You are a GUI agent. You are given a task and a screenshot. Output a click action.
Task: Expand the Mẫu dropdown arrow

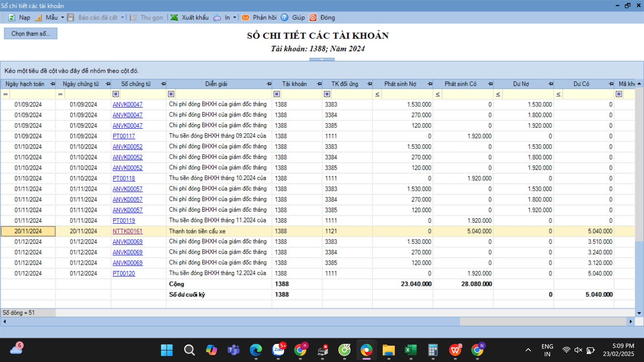tap(62, 18)
